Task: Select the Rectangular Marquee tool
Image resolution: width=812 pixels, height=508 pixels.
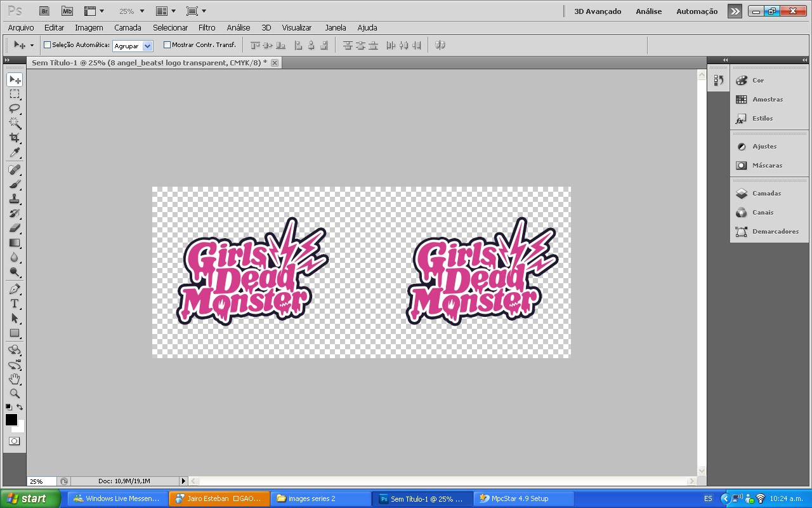Action: [x=15, y=94]
